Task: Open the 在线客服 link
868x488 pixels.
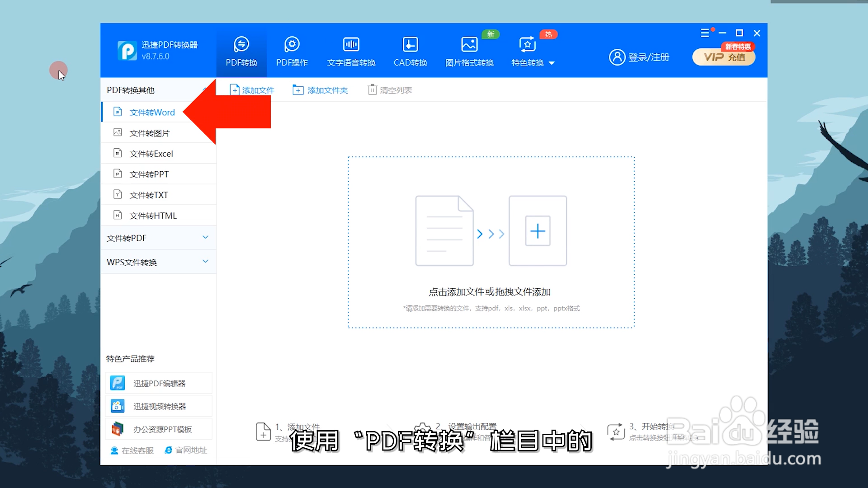Action: (x=132, y=450)
